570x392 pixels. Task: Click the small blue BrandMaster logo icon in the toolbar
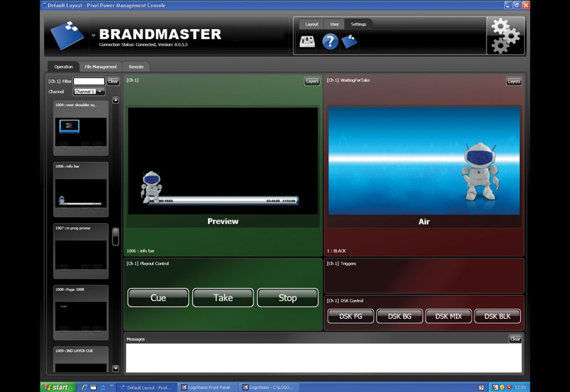(x=349, y=41)
